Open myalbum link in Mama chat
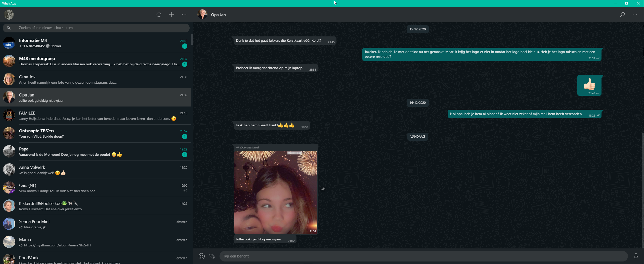 point(58,245)
